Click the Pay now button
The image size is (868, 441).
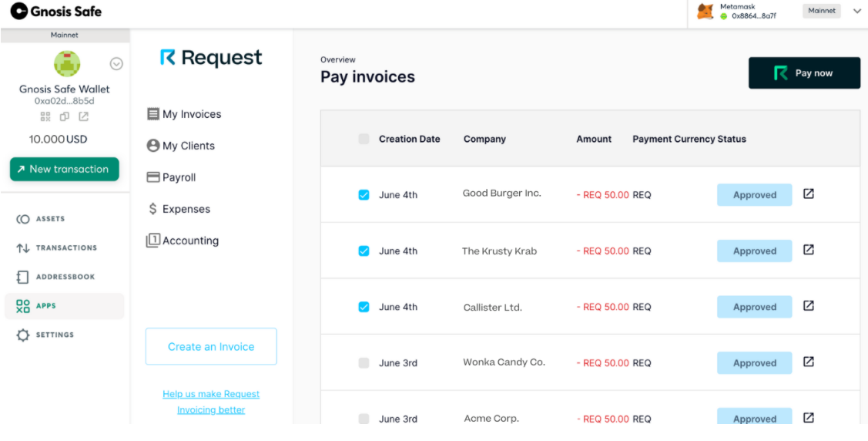coord(804,73)
